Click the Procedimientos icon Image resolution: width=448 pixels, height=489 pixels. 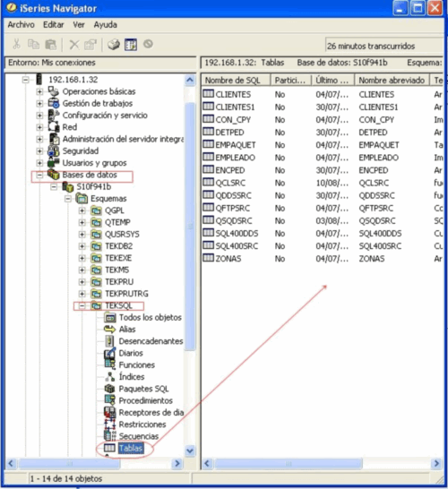(110, 400)
